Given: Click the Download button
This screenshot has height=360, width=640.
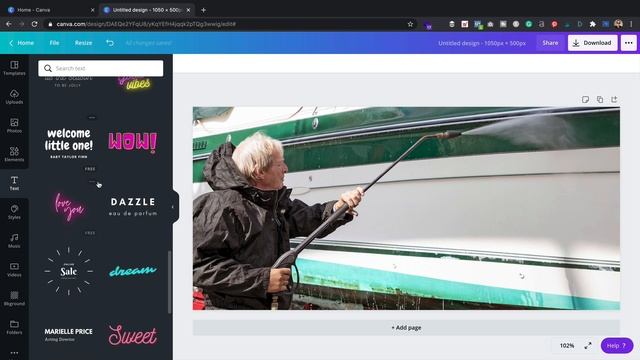Looking at the screenshot, I should click(592, 42).
